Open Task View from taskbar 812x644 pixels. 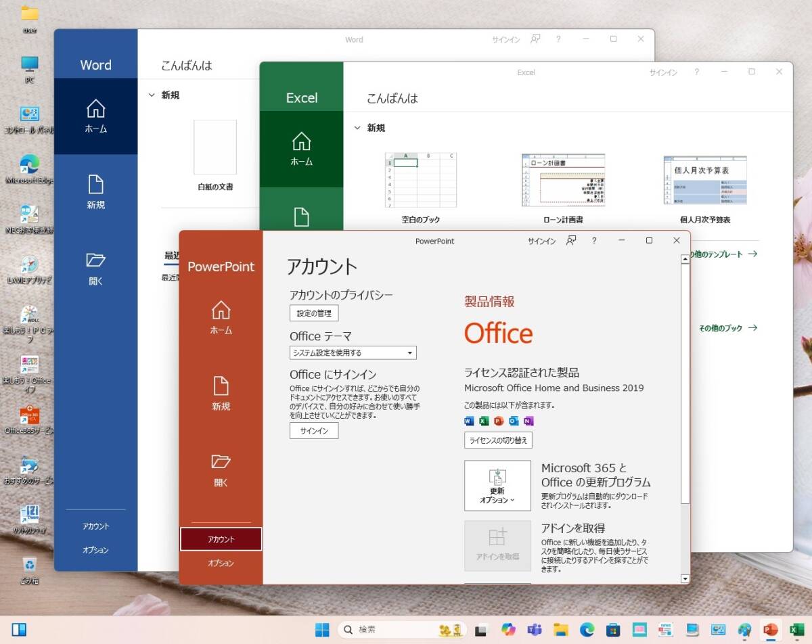[x=481, y=630]
